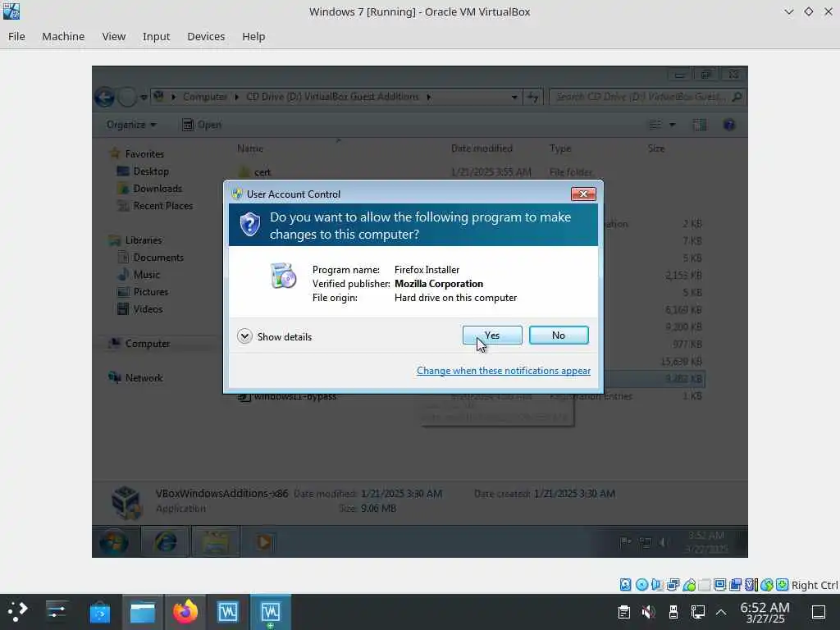
Task: Open Change when these notifications appear link
Action: click(x=504, y=371)
